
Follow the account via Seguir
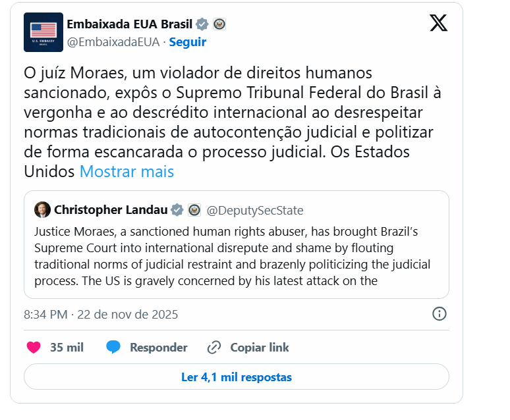point(188,42)
